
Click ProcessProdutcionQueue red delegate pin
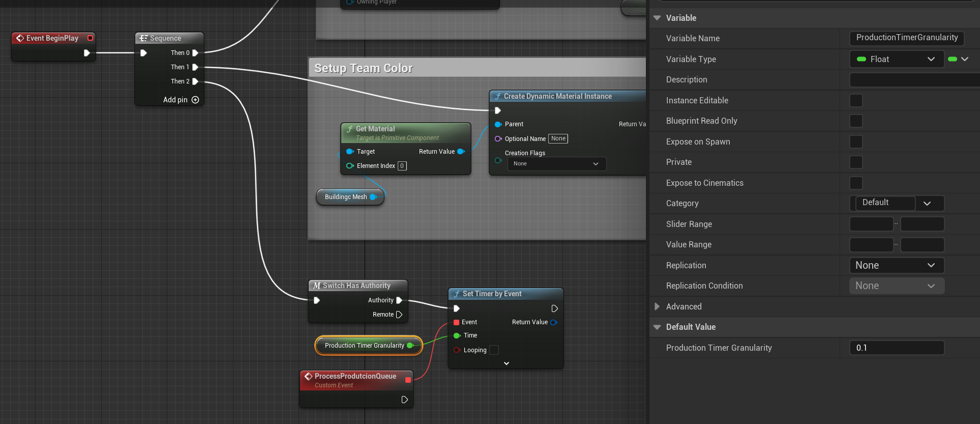[408, 380]
